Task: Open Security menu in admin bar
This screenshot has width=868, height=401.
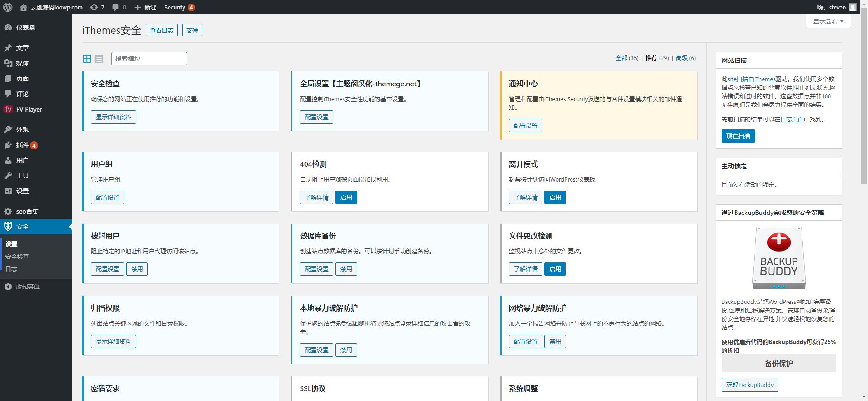Action: tap(179, 7)
